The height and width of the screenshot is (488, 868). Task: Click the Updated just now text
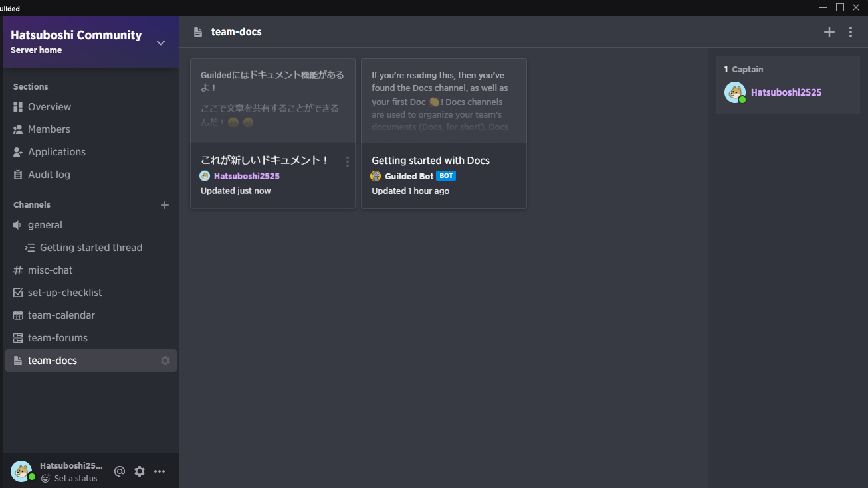coord(236,191)
